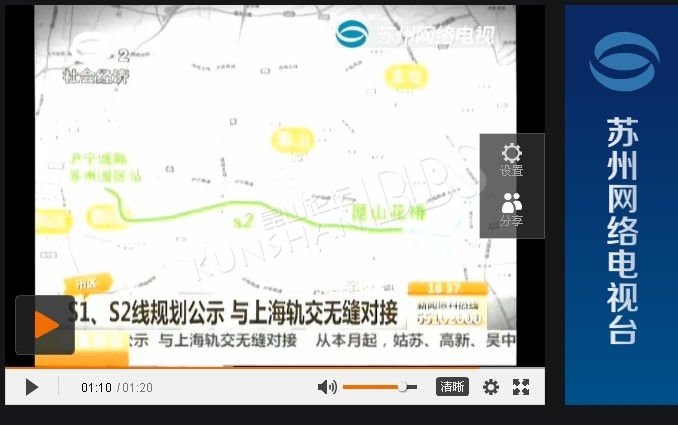Image resolution: width=678 pixels, height=427 pixels.
Task: Click the current time 01:10 display
Action: [x=96, y=387]
